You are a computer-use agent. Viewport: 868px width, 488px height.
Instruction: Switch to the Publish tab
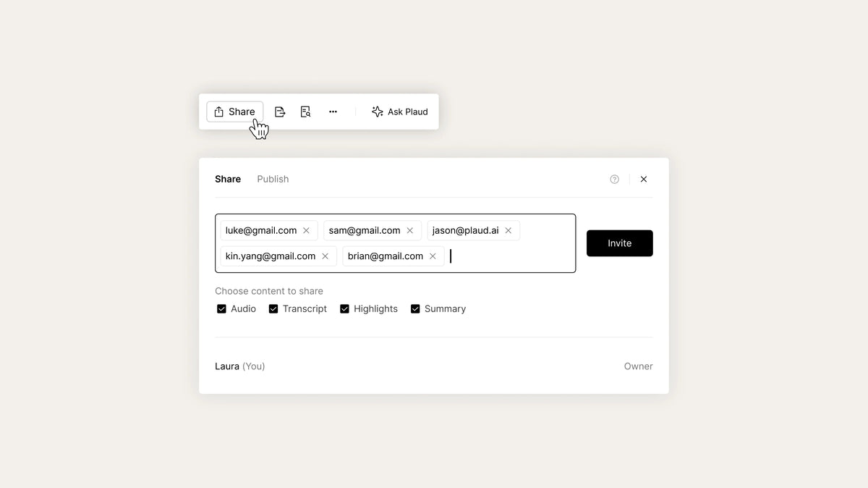tap(273, 180)
